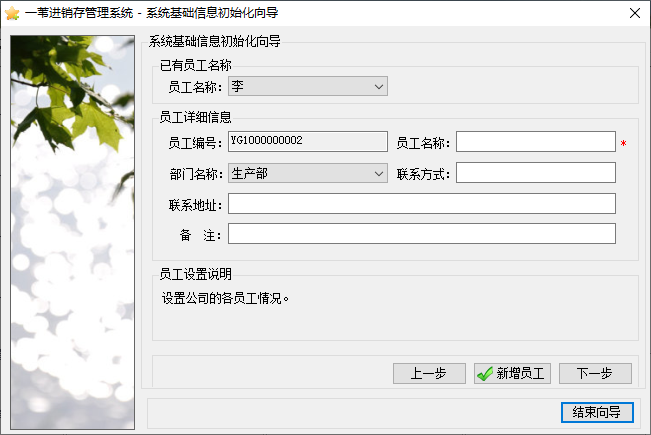Proceed with 下一步 button
This screenshot has width=651, height=435.
click(595, 374)
